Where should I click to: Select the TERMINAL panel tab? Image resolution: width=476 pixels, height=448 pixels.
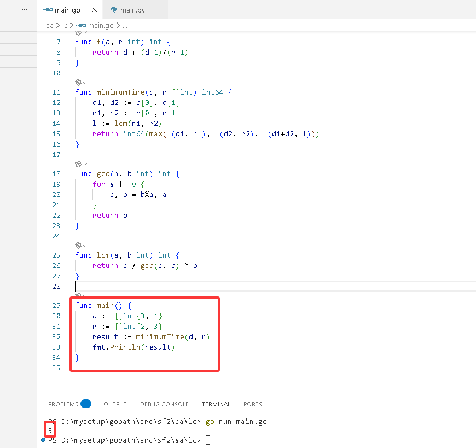[x=216, y=404]
